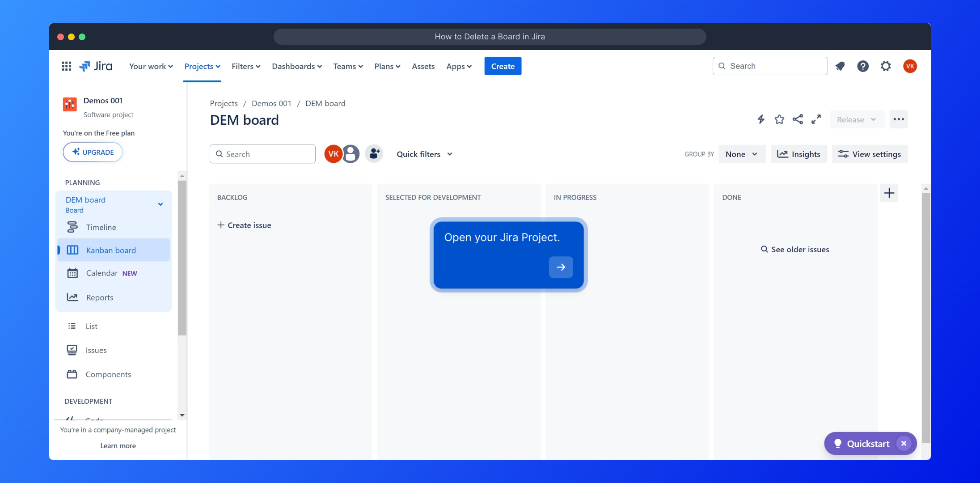Toggle the unassigned avatar filter
This screenshot has width=980, height=483.
[351, 154]
